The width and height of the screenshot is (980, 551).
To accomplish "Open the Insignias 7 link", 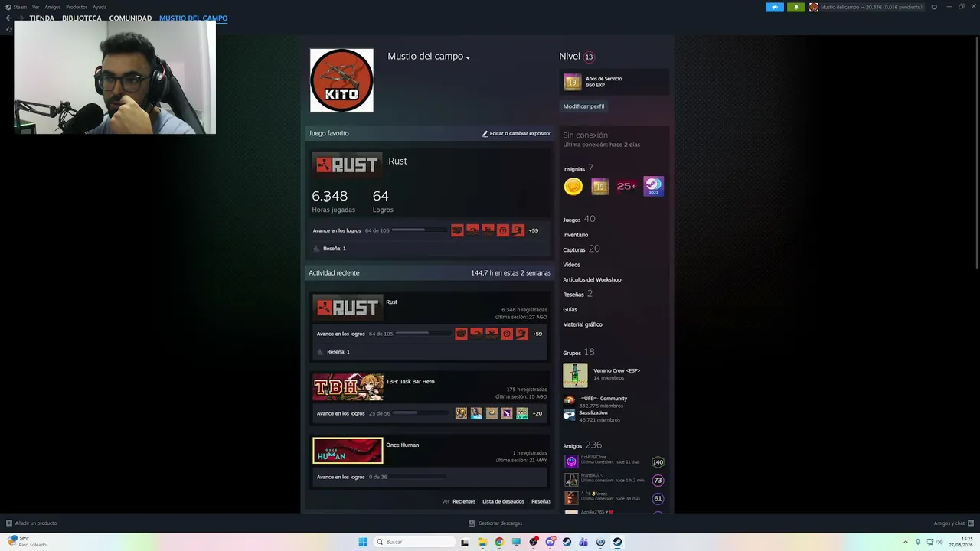I will 578,168.
